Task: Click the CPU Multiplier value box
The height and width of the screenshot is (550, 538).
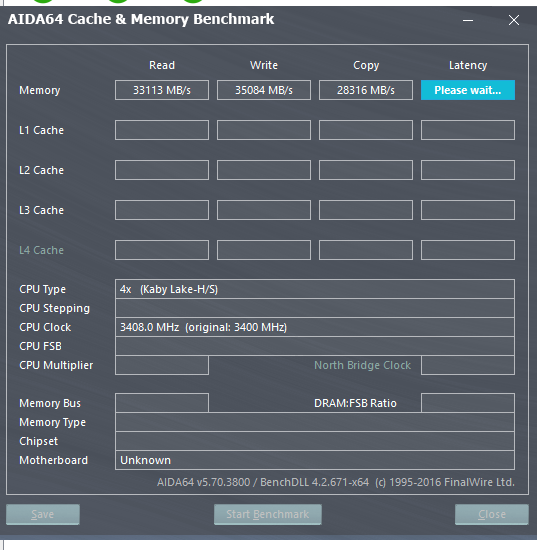Action: pos(162,365)
